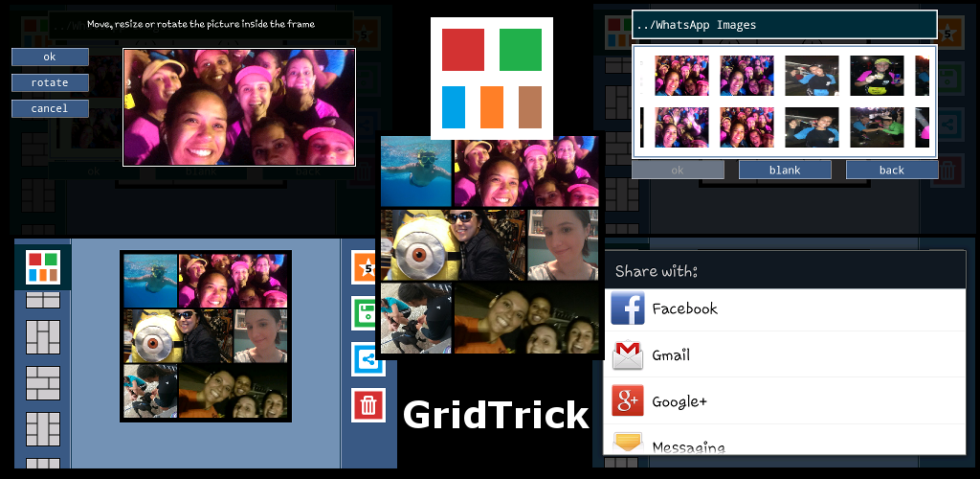
Task: Tap the GridTrick logo icon in the editor sidebar
Action: tap(43, 267)
